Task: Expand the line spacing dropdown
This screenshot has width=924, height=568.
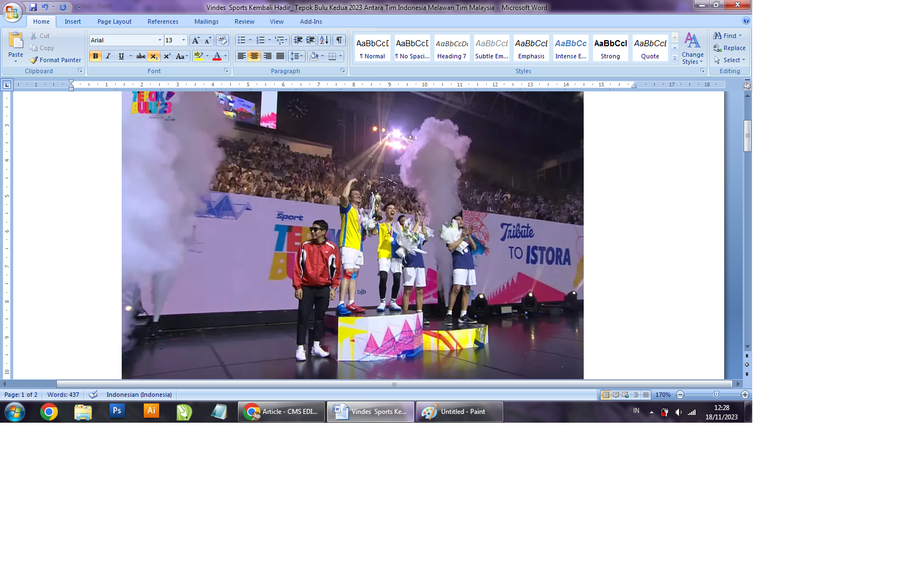Action: click(x=297, y=56)
